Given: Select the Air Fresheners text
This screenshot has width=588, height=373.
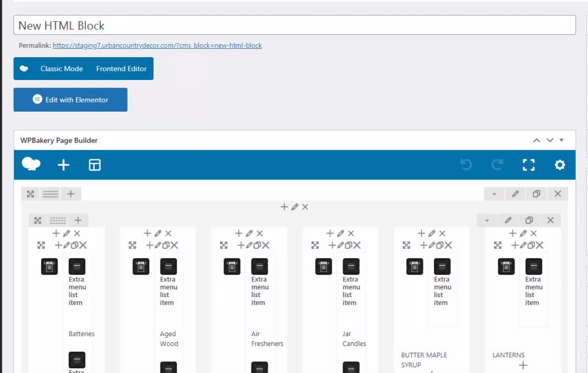Looking at the screenshot, I should [267, 338].
